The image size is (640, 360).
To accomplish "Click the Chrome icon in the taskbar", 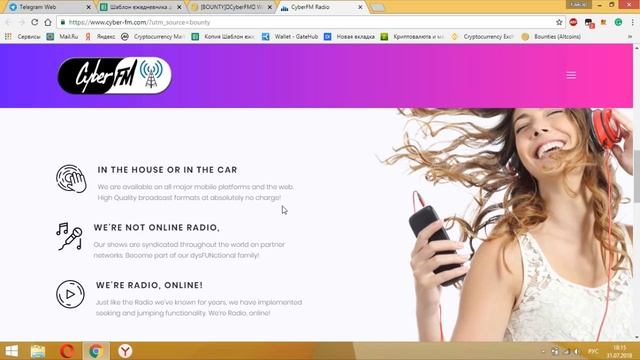I will point(96,351).
